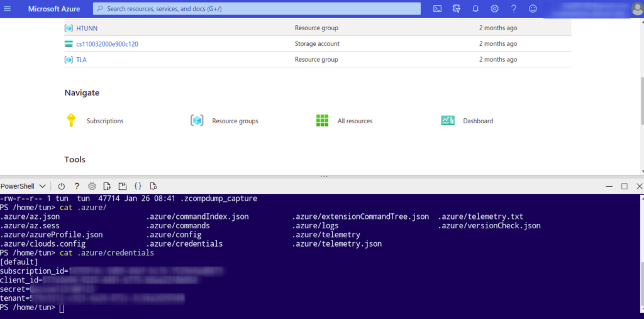Click the splitter handle above Cloud Shell

click(x=324, y=176)
